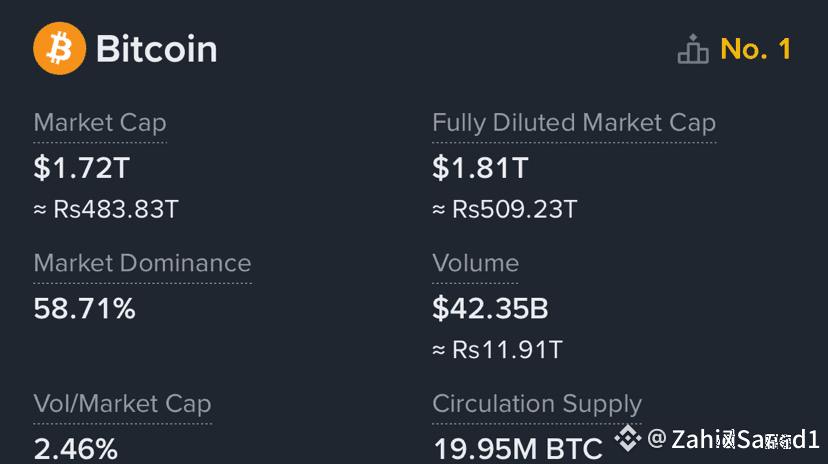Select the Rs11.91T converted volume
Image resolution: width=828 pixels, height=464 pixels.
coord(497,350)
